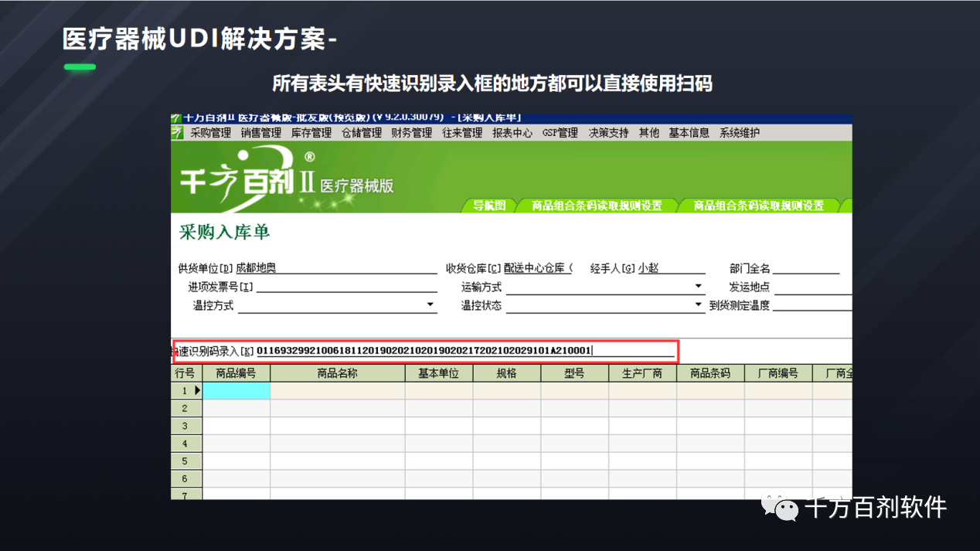Select the second 商品组合条码读取规则设置 tab
Viewport: 980px width, 551px height.
pyautogui.click(x=758, y=206)
